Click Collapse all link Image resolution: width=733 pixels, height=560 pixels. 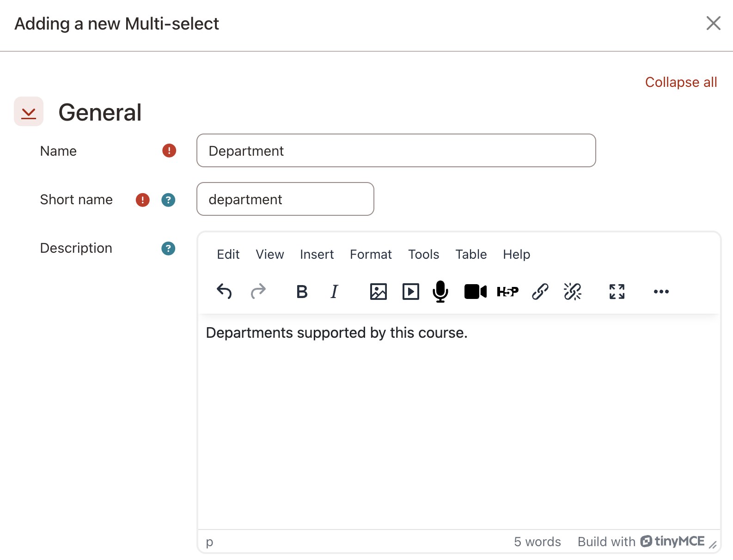[681, 82]
